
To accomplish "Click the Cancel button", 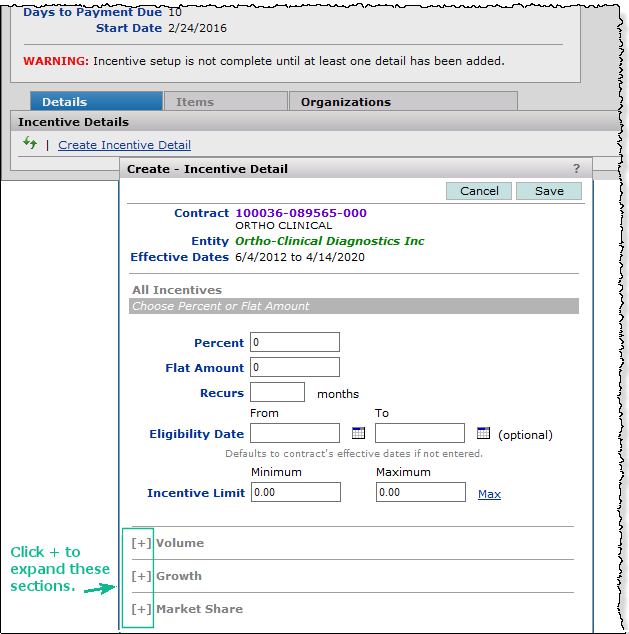I will [479, 191].
